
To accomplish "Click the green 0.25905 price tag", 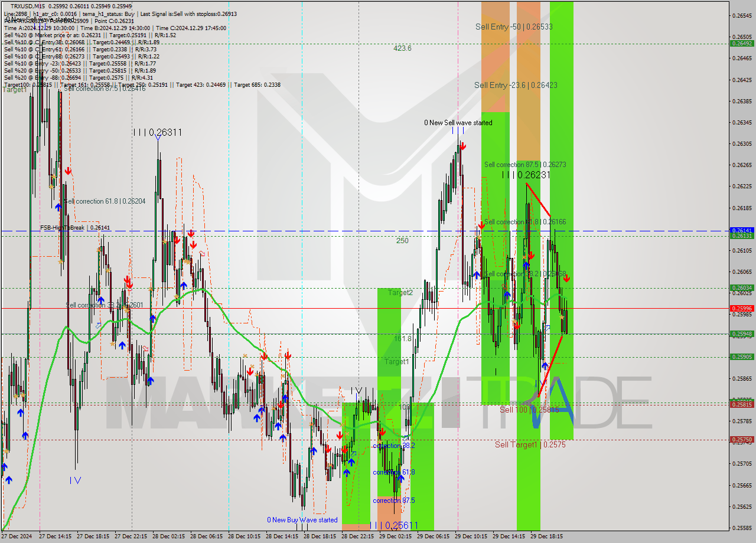I will click(x=742, y=356).
